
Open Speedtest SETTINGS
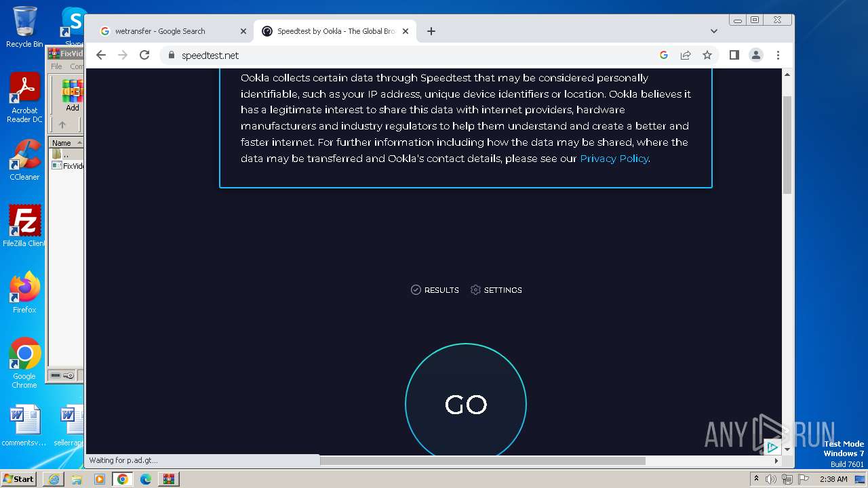click(496, 290)
